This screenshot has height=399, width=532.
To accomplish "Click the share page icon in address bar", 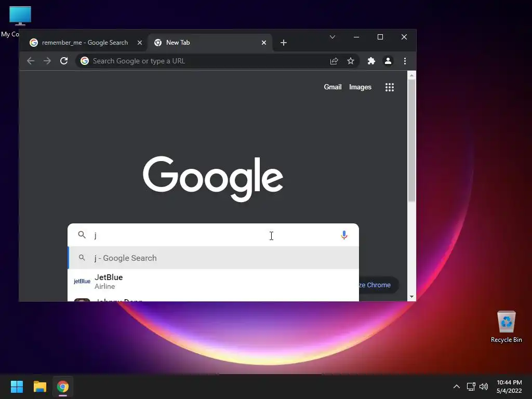I will [334, 61].
